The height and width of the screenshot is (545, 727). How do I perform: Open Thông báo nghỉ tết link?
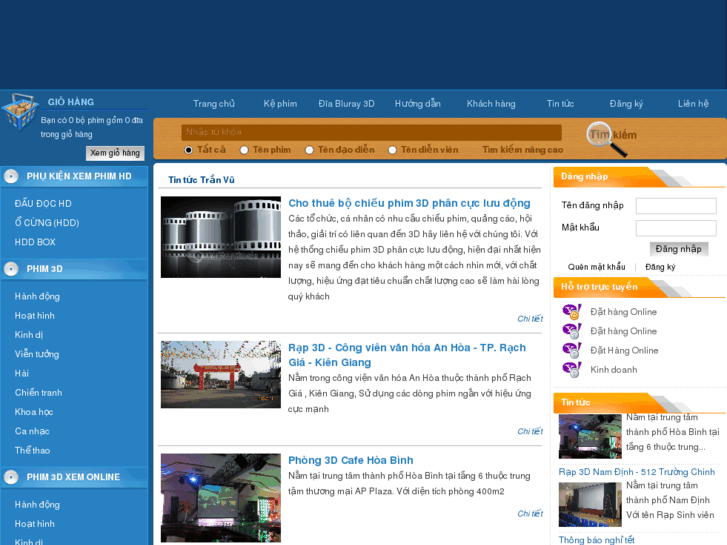point(596,540)
